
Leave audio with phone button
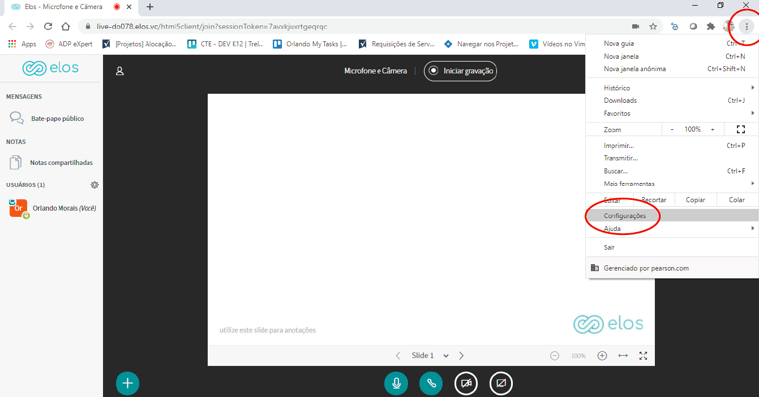click(431, 383)
